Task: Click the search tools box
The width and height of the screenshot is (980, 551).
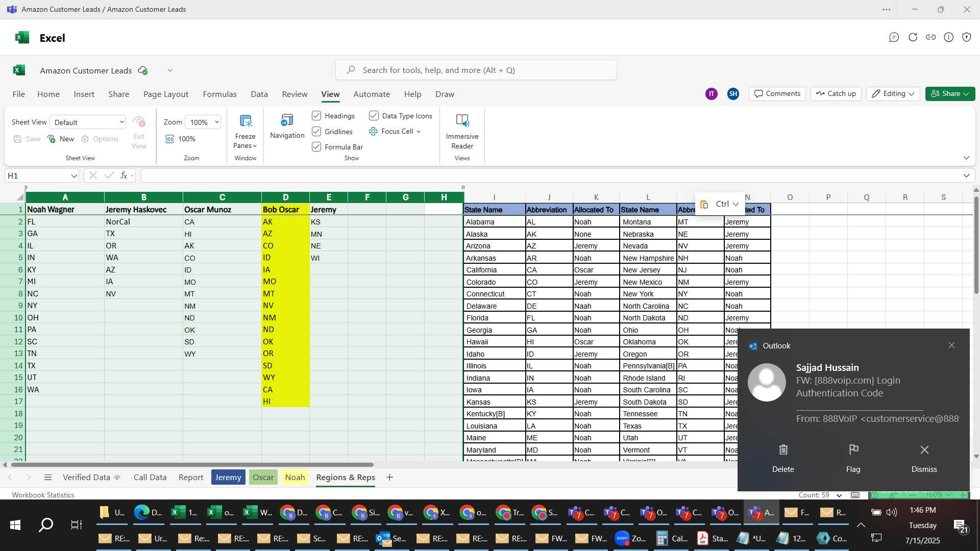Action: (476, 70)
